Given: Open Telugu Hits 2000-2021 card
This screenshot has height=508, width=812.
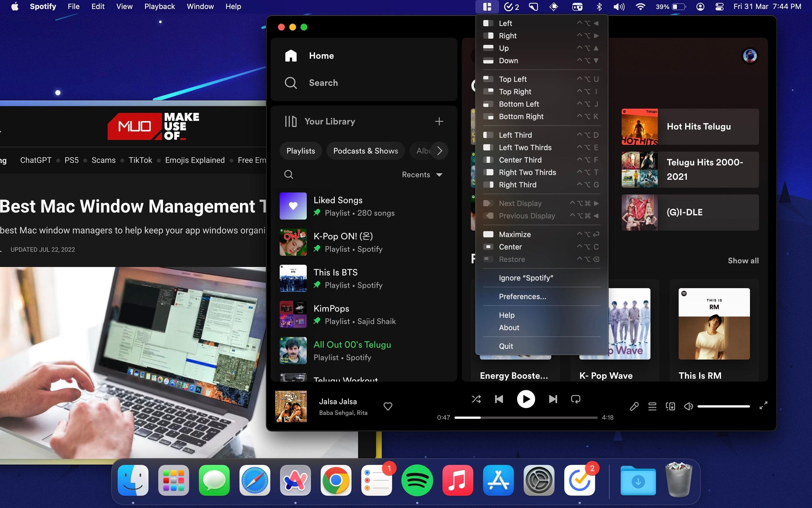Looking at the screenshot, I should coord(690,170).
